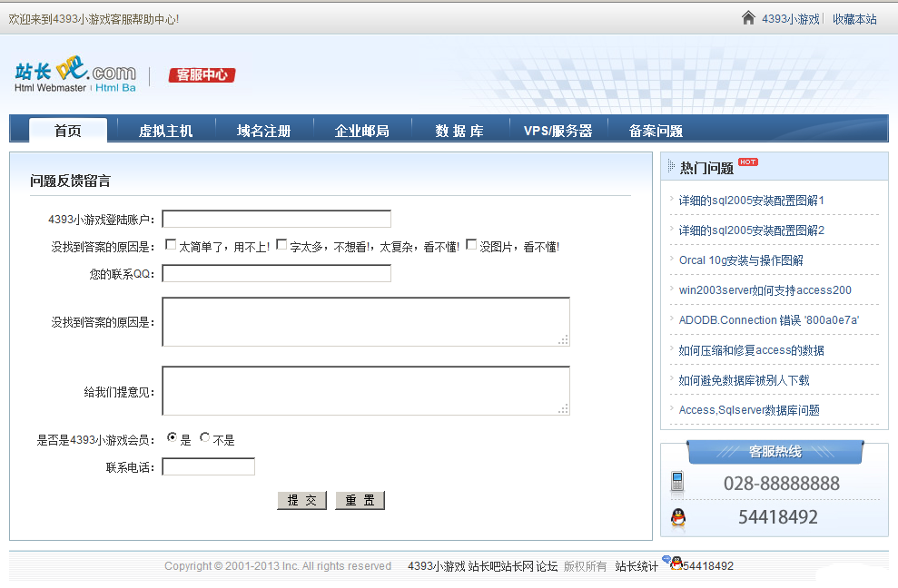Open the 虚拟主机 navigation tab
The width and height of the screenshot is (898, 588).
tap(165, 131)
